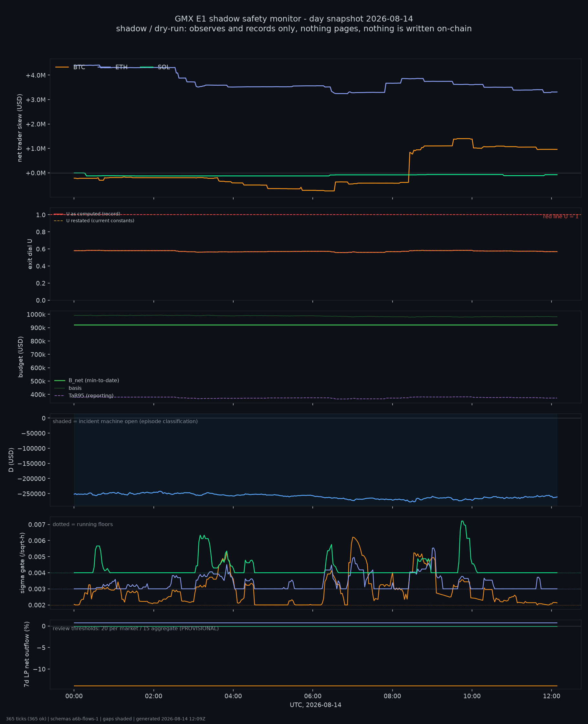Click the '+0.0M' skew tick label
Image resolution: width=588 pixels, height=724 pixels.
click(x=36, y=173)
